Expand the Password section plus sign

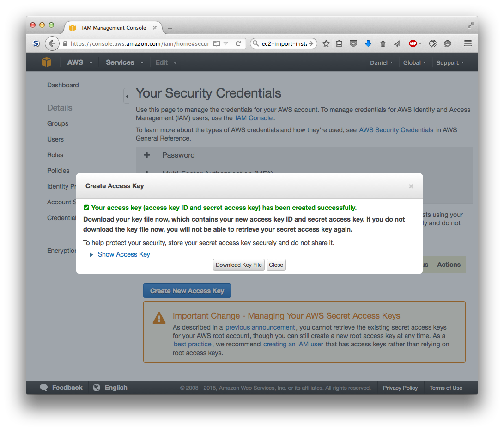tap(147, 155)
